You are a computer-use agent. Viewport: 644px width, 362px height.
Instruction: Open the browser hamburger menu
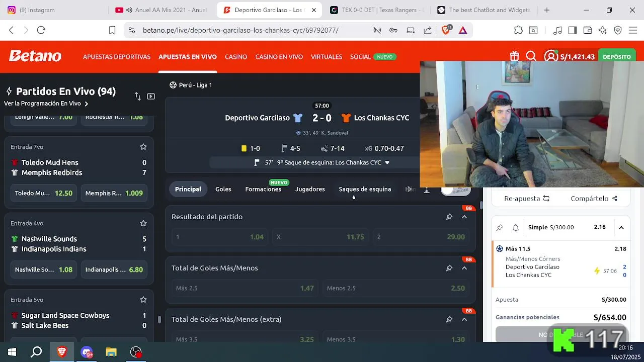point(633,30)
